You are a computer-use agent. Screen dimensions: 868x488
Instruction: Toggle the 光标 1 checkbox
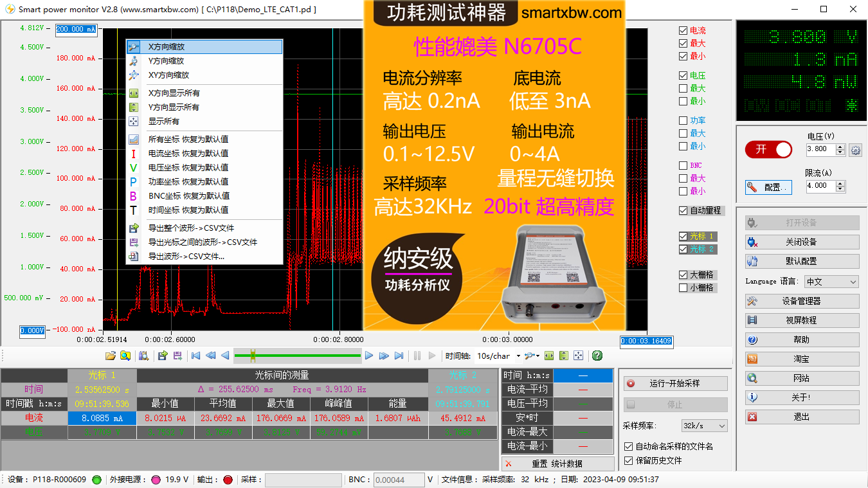683,237
